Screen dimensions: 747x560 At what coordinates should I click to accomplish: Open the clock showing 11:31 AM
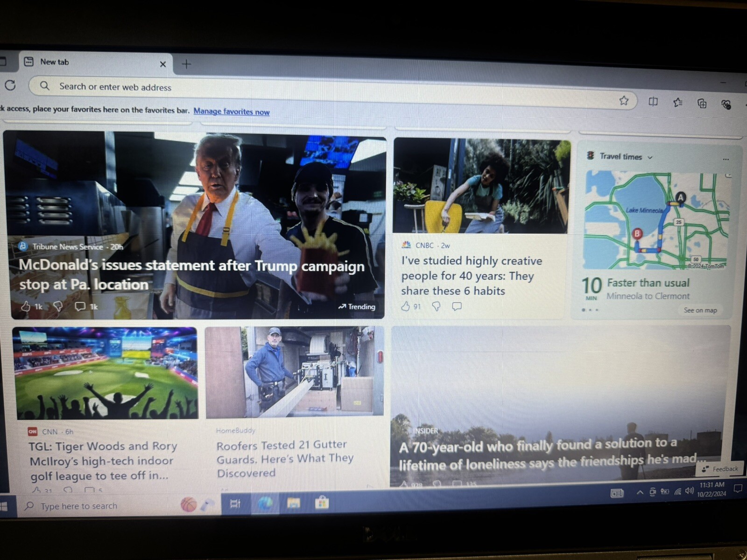(x=712, y=489)
